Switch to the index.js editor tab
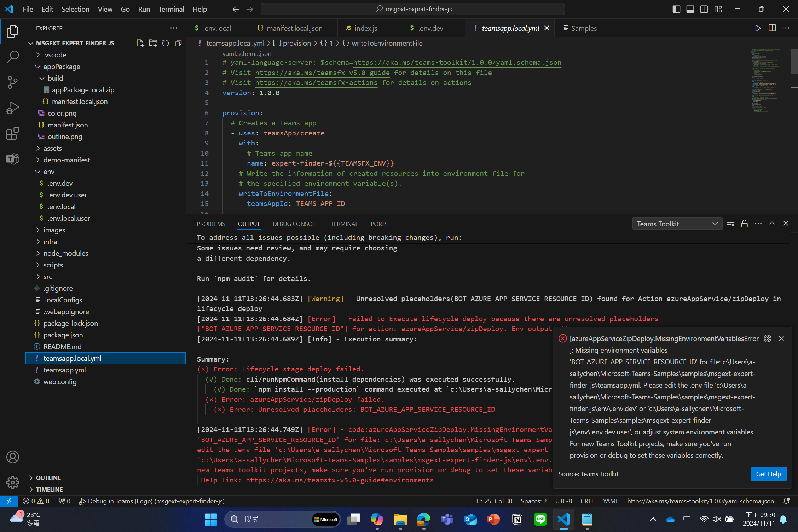This screenshot has width=798, height=532. (x=369, y=28)
